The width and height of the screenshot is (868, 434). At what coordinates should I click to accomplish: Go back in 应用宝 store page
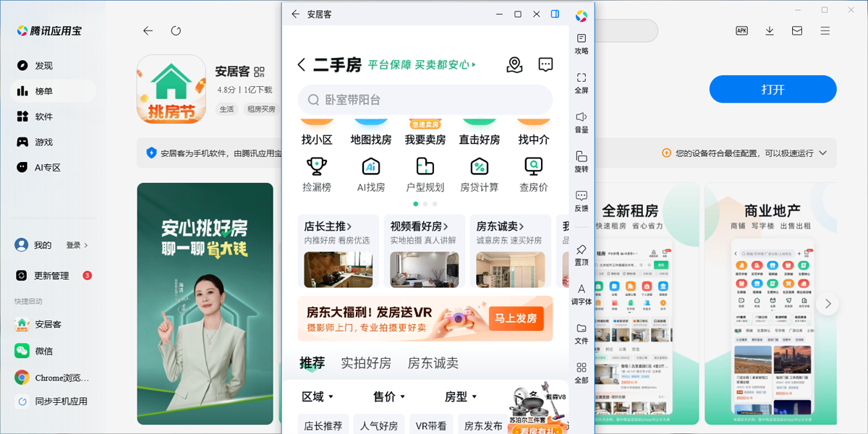(148, 30)
